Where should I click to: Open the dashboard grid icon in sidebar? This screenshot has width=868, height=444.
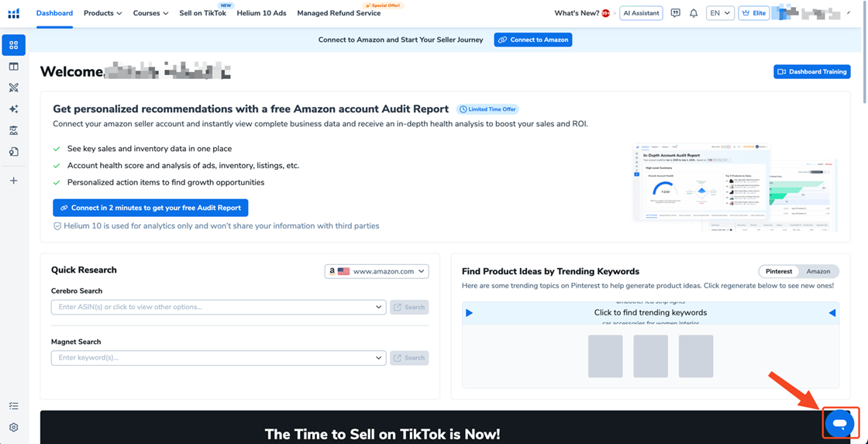coord(13,45)
